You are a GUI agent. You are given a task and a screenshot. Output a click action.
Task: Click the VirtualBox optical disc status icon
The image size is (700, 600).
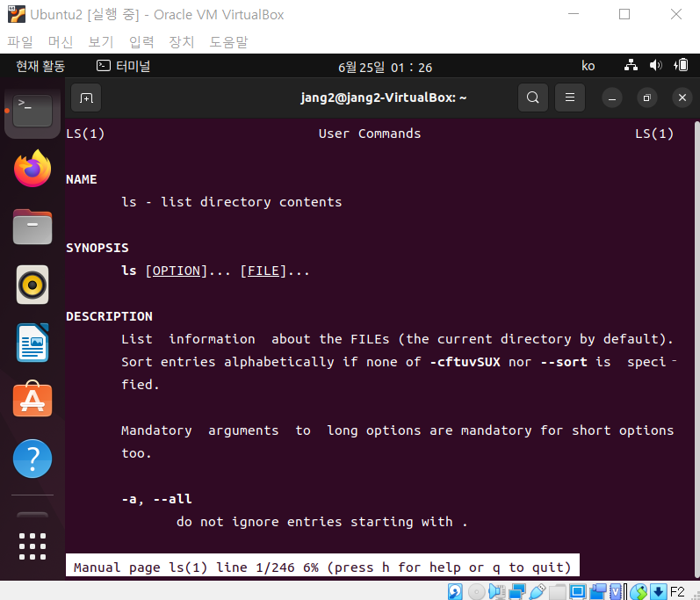[x=476, y=592]
